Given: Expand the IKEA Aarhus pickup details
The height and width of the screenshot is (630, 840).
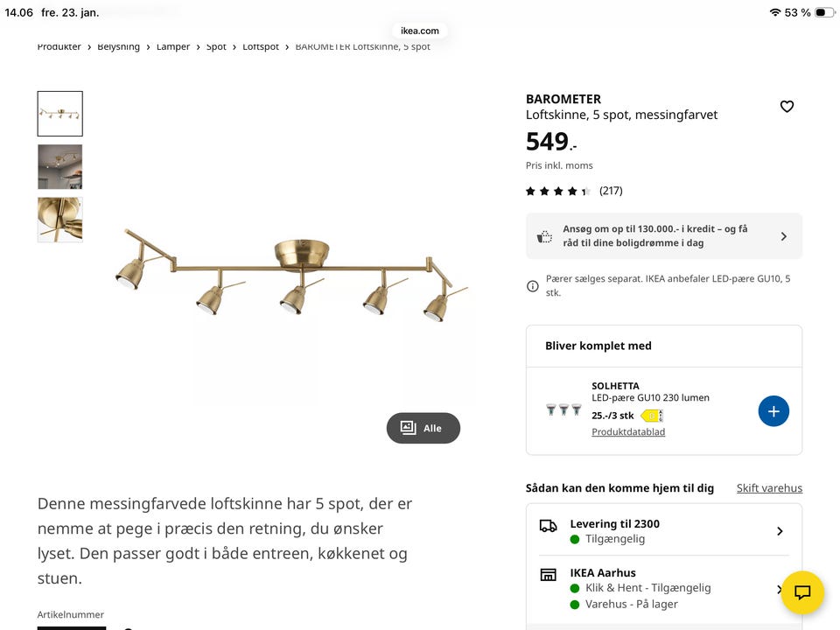Looking at the screenshot, I should pyautogui.click(x=779, y=588).
